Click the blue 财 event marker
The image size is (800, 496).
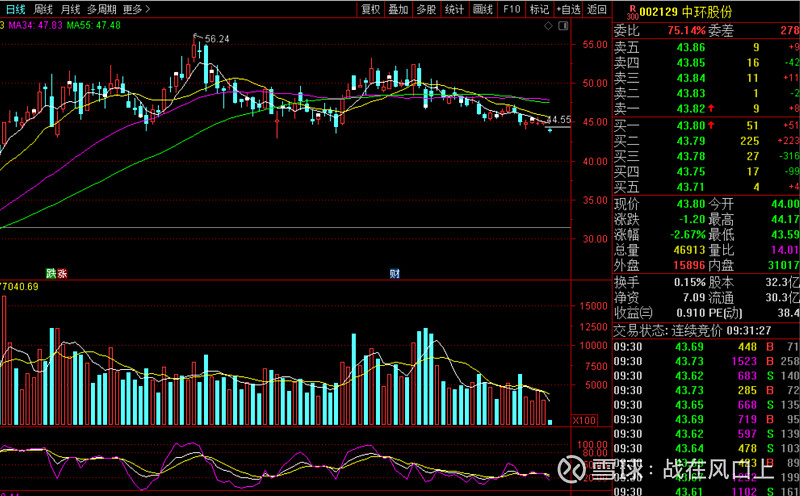coord(395,273)
